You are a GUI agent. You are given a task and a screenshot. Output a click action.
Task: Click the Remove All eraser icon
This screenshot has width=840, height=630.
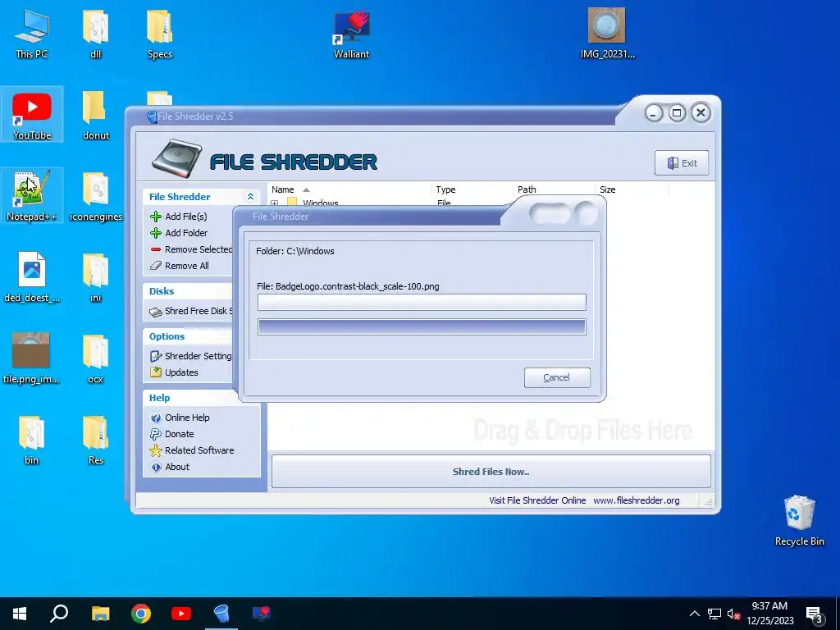(156, 266)
